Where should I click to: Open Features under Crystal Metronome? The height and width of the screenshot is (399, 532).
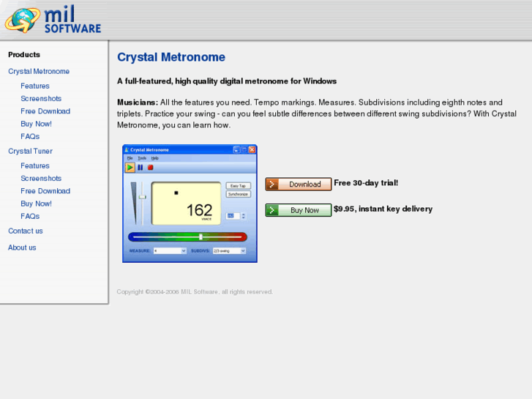[35, 86]
